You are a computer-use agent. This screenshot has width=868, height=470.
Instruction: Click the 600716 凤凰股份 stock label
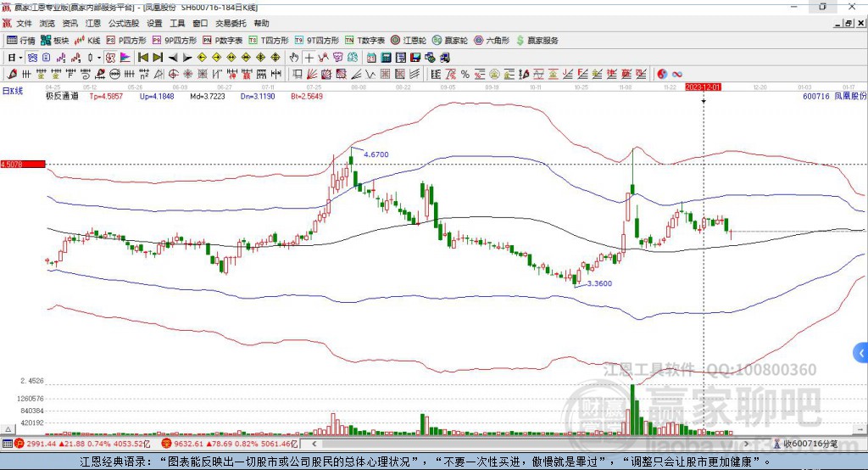pyautogui.click(x=834, y=96)
